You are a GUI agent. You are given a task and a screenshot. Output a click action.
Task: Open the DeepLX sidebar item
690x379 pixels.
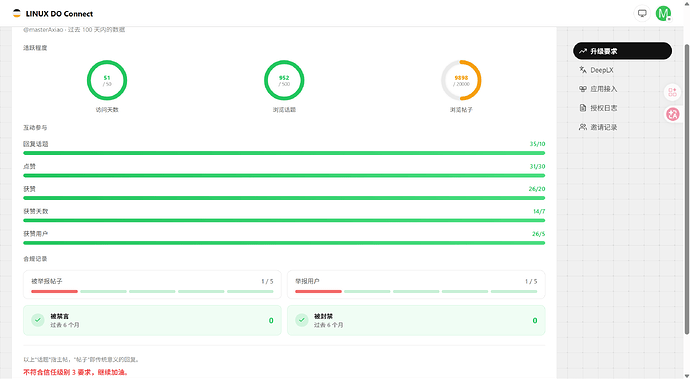(x=622, y=70)
